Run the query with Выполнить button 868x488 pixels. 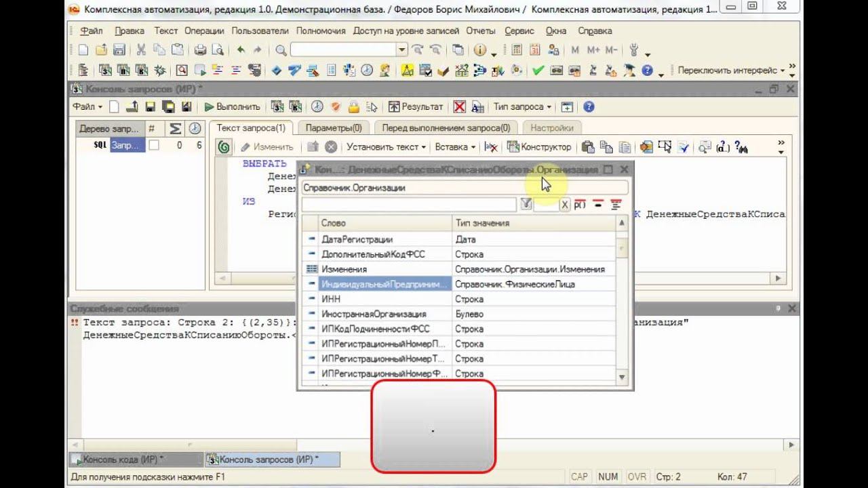click(x=232, y=106)
